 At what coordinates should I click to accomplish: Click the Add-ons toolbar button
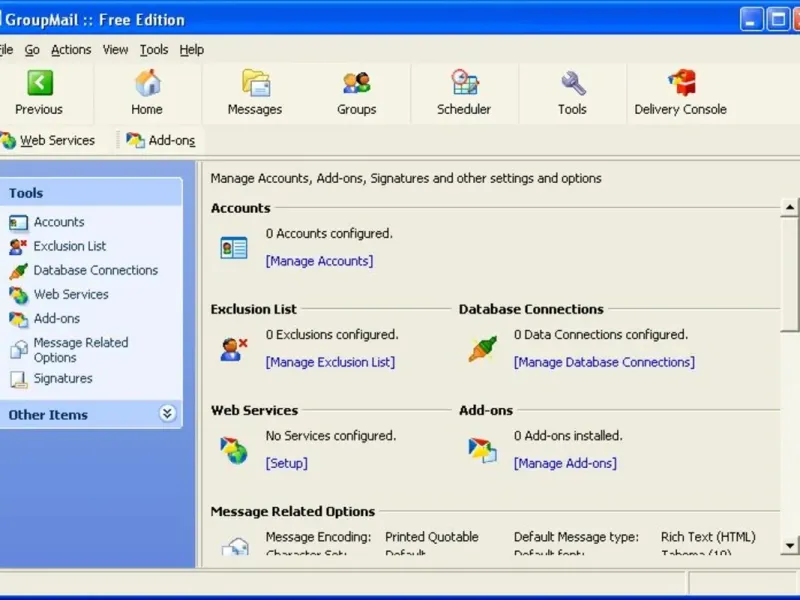[161, 141]
